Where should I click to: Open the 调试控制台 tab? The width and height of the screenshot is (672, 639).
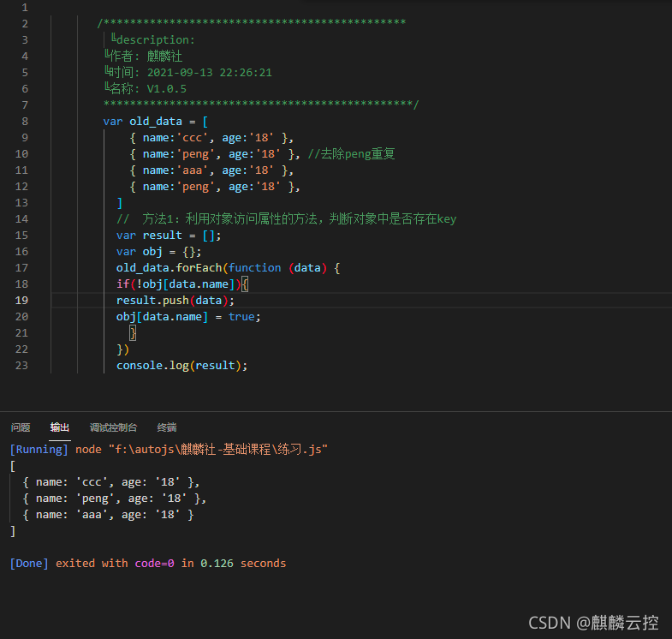(113, 427)
